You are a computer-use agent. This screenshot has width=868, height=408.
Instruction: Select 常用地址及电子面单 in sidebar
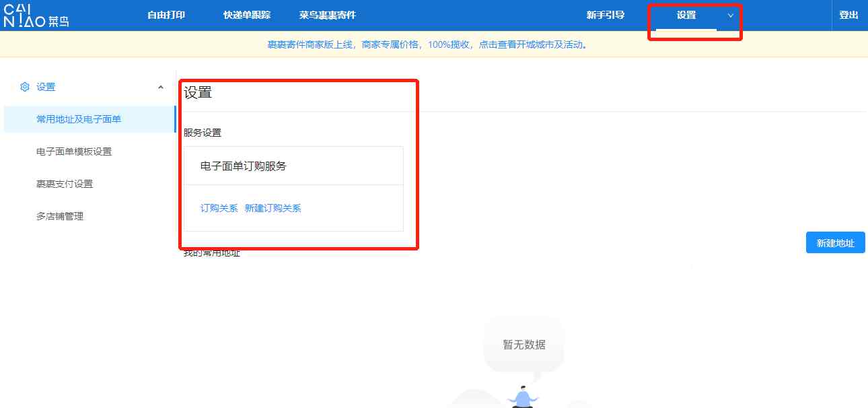coord(89,119)
